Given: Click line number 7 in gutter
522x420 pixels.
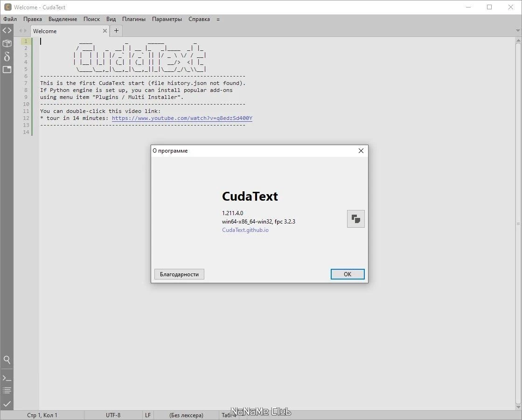Looking at the screenshot, I should click(x=26, y=83).
